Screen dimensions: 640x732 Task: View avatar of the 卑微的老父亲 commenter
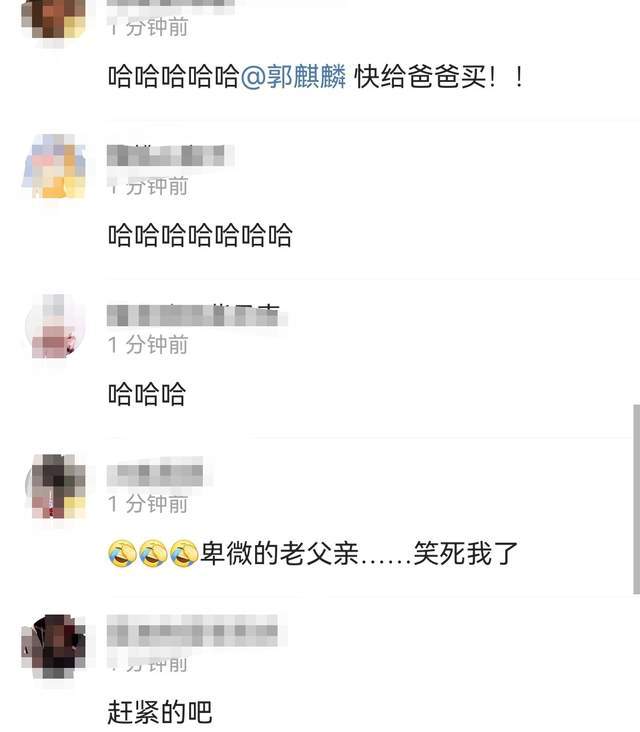[56, 486]
